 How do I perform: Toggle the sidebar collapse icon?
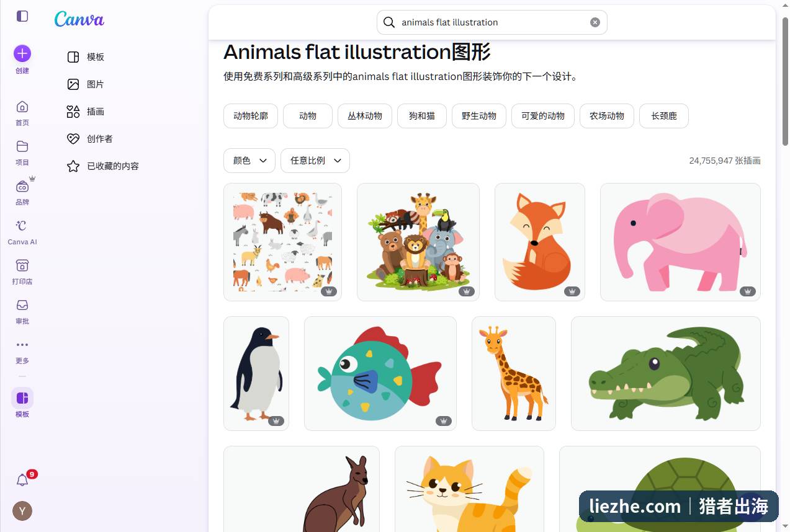22,16
